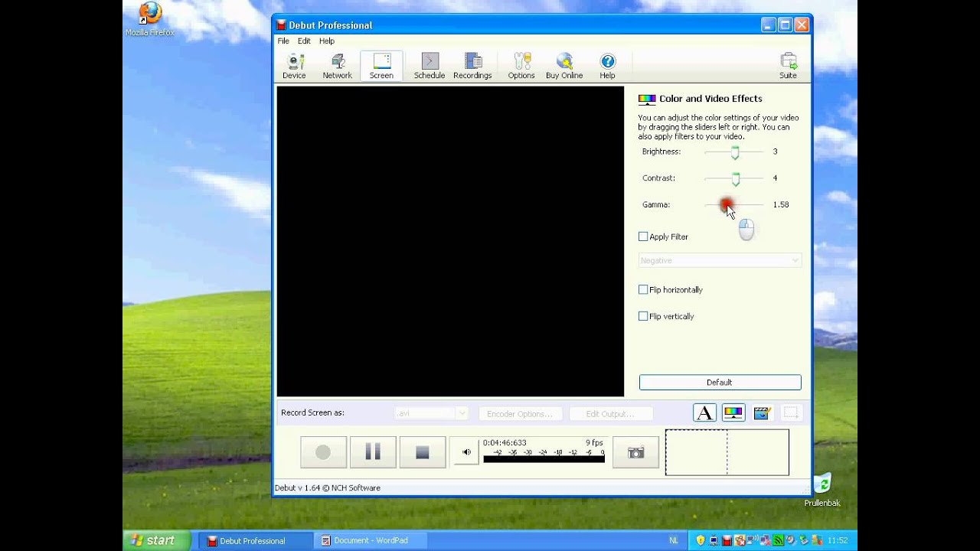Click the record button
Screen dimensions: 980x551
click(x=323, y=452)
